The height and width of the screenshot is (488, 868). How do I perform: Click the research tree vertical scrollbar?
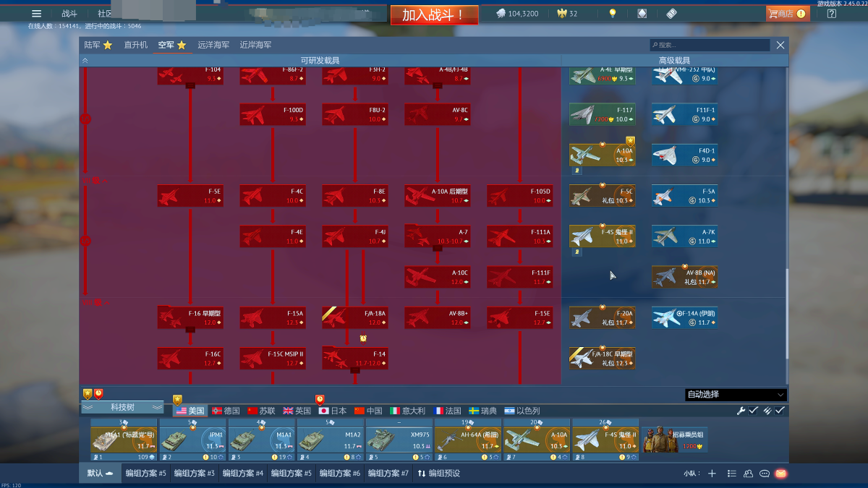pos(786,313)
